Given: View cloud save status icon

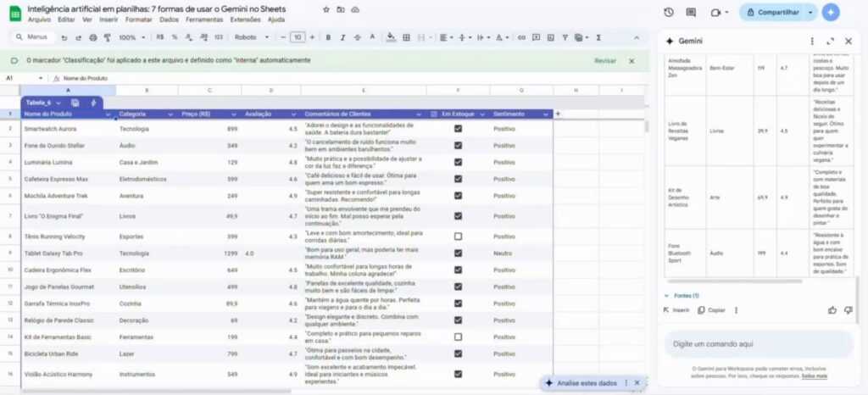Looking at the screenshot, I should coord(355,9).
